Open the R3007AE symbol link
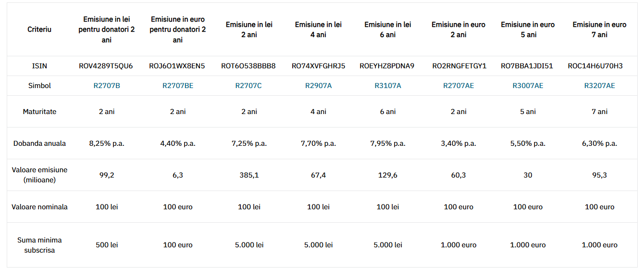The height and width of the screenshot is (268, 644). click(x=528, y=86)
